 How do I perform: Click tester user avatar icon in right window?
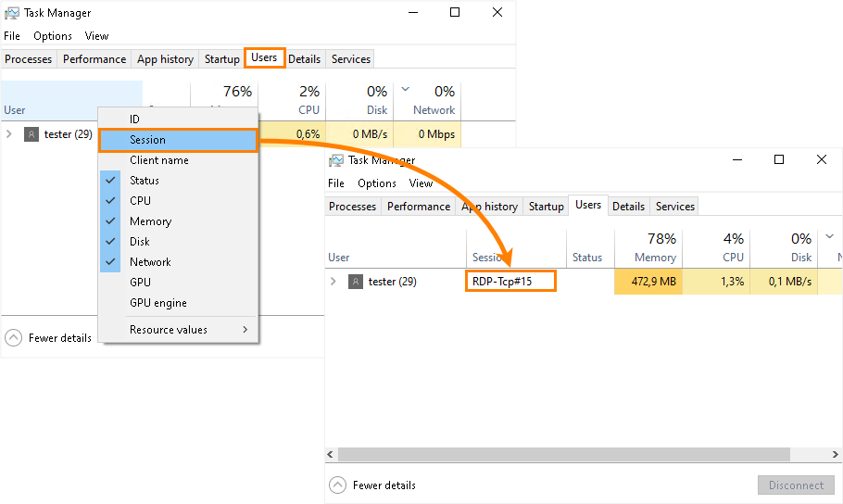pyautogui.click(x=356, y=282)
